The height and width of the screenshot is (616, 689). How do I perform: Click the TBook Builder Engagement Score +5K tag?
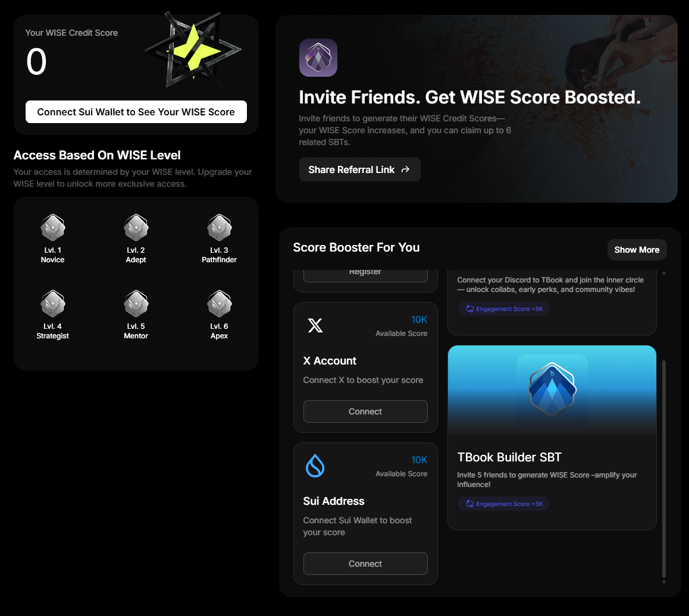[503, 504]
